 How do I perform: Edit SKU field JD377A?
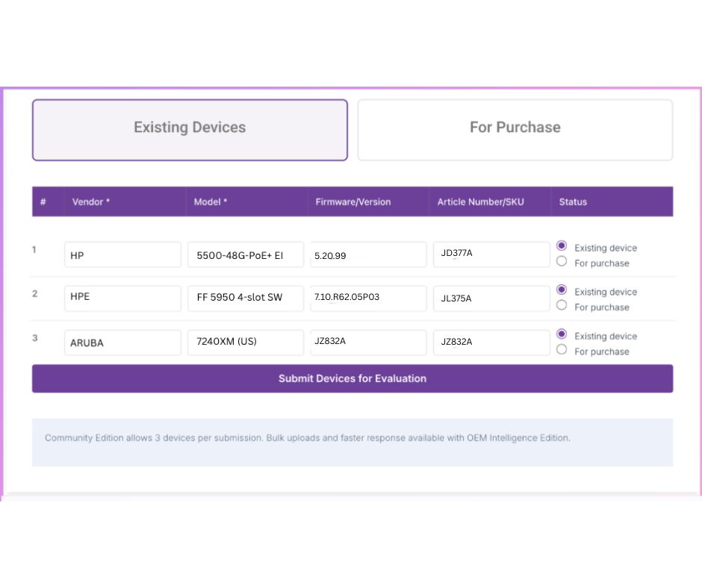pos(491,254)
